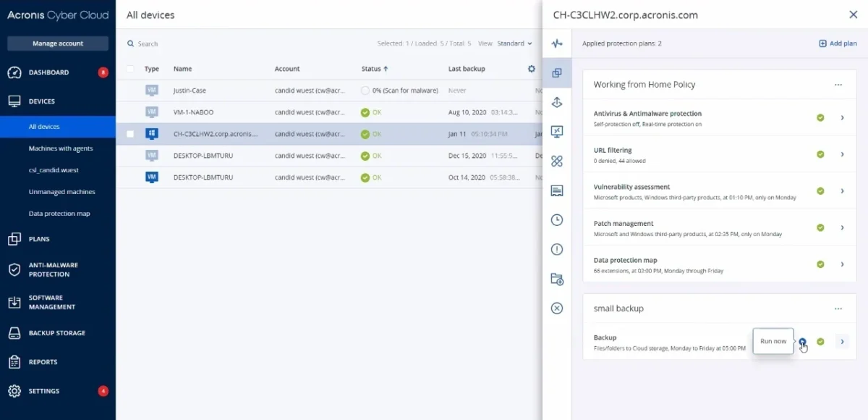Open the table column settings gear

click(532, 69)
